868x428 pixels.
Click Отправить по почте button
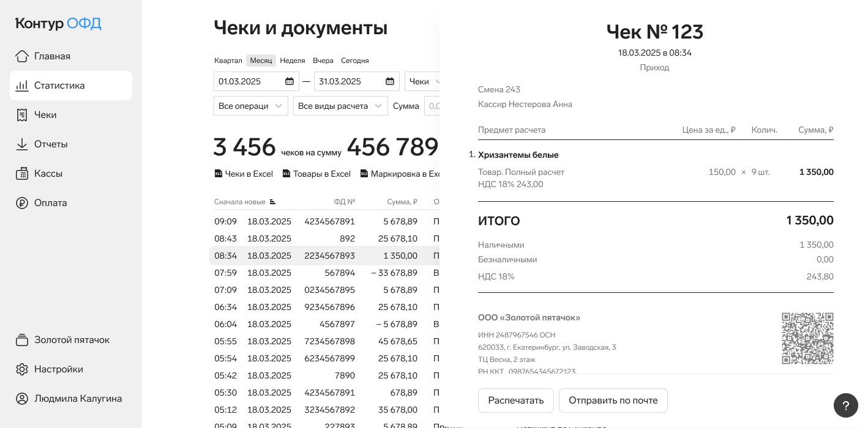pos(613,400)
